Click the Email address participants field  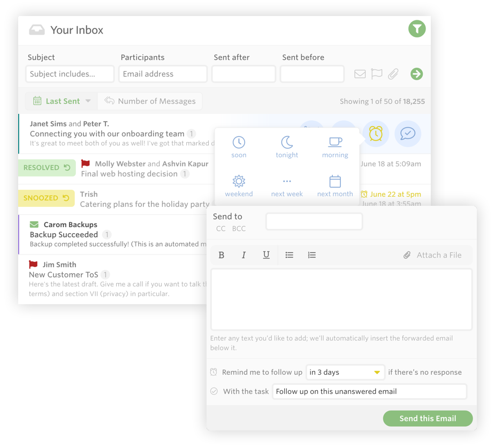[x=163, y=74]
